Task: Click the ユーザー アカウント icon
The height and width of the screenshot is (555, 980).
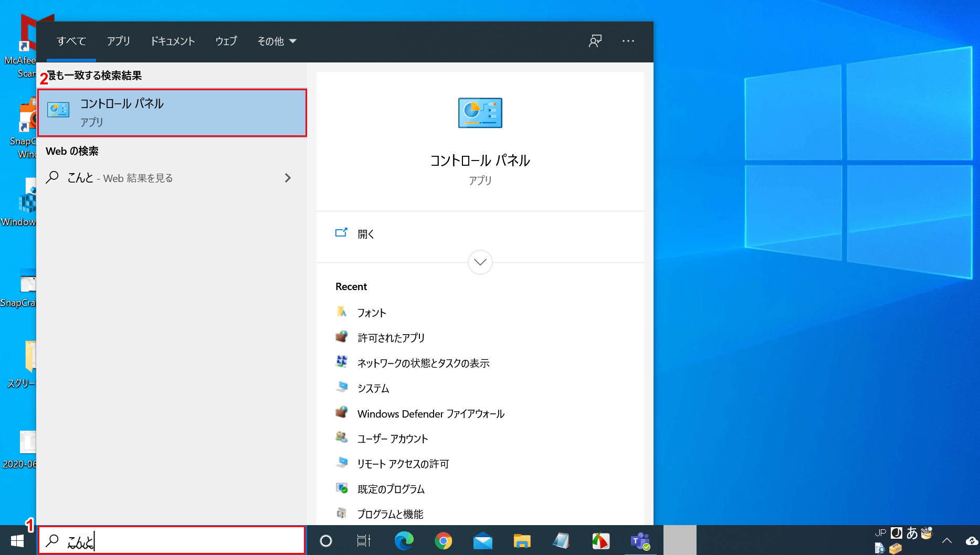Action: (x=342, y=438)
